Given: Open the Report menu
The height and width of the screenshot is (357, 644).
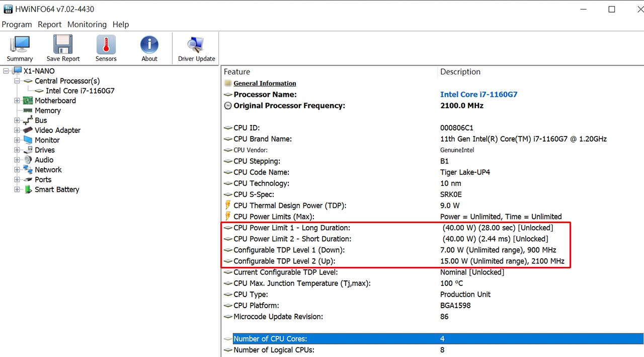Looking at the screenshot, I should pos(49,24).
